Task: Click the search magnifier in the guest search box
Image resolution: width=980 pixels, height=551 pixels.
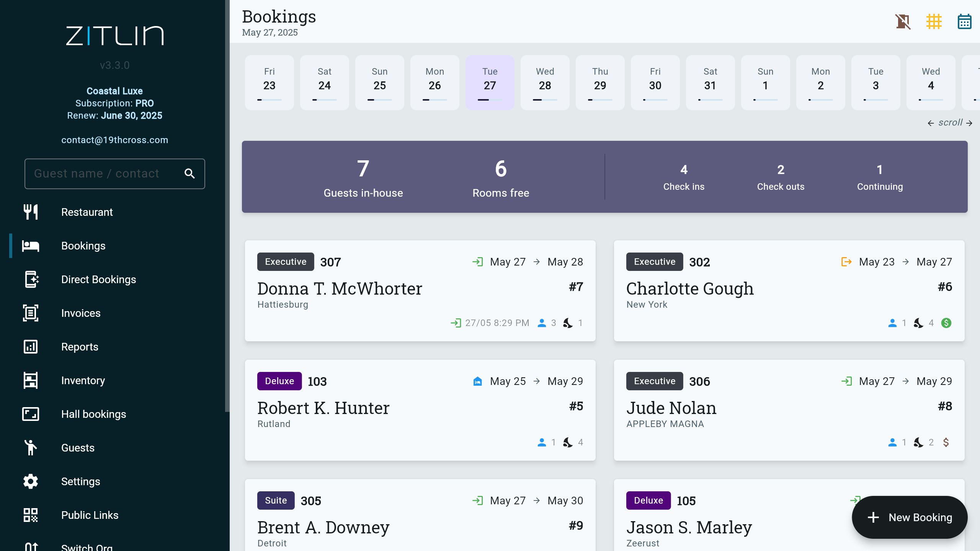Action: tap(190, 173)
